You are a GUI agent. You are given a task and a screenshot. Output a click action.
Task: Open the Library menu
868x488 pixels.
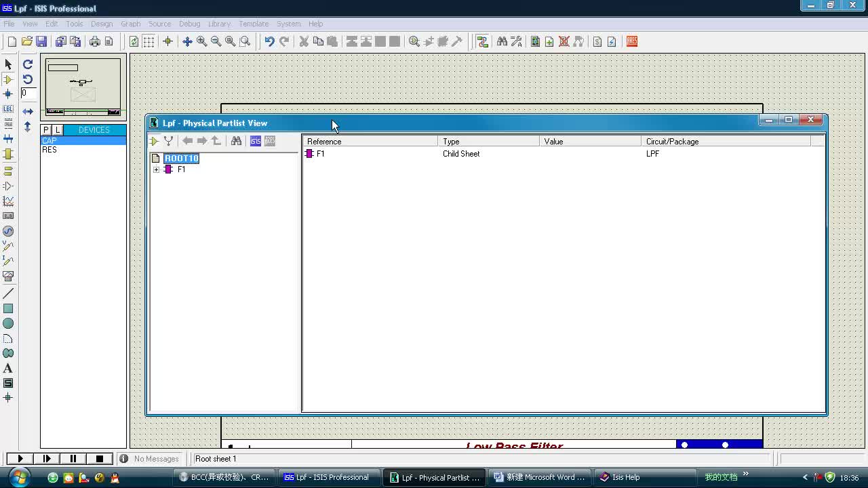coord(219,24)
